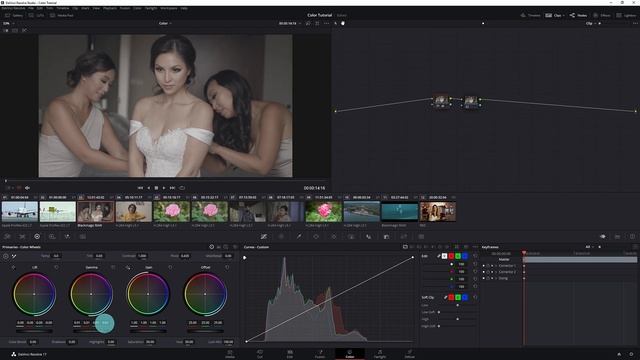
Task: Toggle the Effects panel button
Action: pos(602,15)
